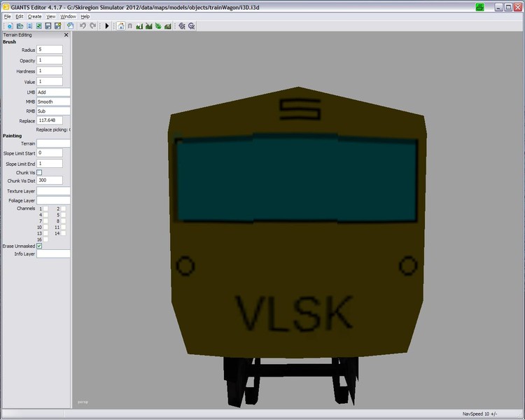Enable channel 5 checkbox
This screenshot has height=420, width=525.
[x=63, y=215]
